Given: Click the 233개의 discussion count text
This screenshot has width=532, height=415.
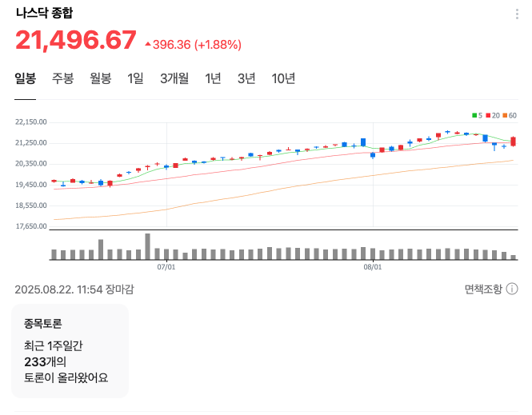Looking at the screenshot, I should (x=45, y=361).
